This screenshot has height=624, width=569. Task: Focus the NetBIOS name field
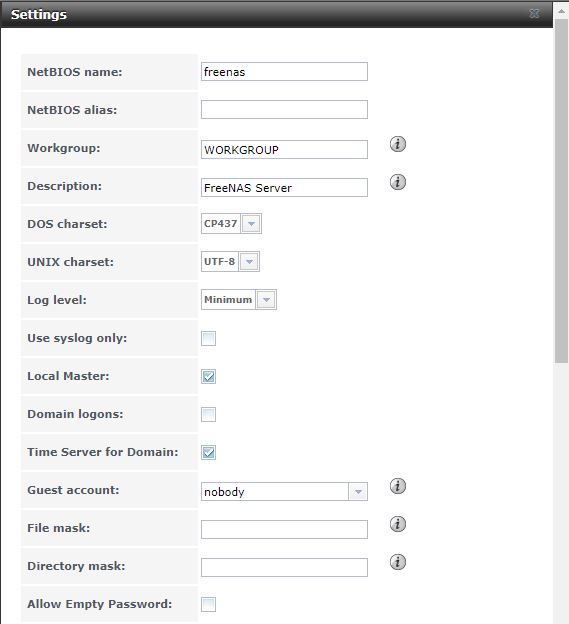[x=284, y=72]
